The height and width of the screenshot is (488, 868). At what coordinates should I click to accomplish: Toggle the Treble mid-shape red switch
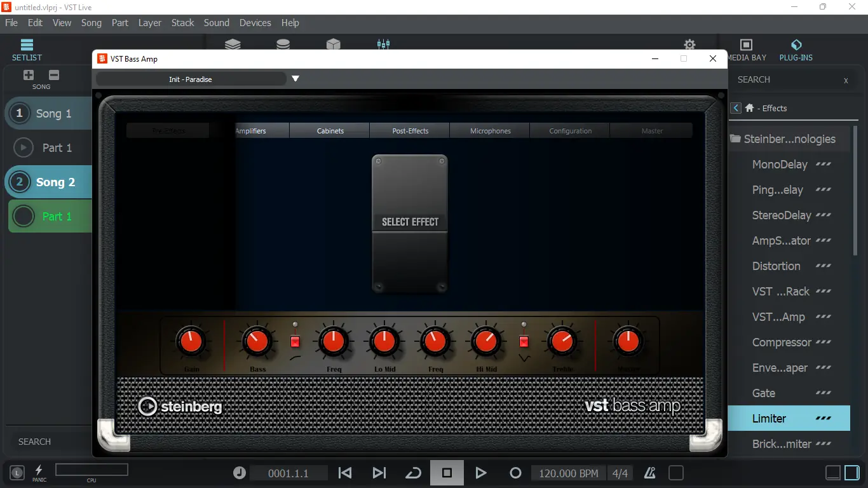[x=524, y=342]
